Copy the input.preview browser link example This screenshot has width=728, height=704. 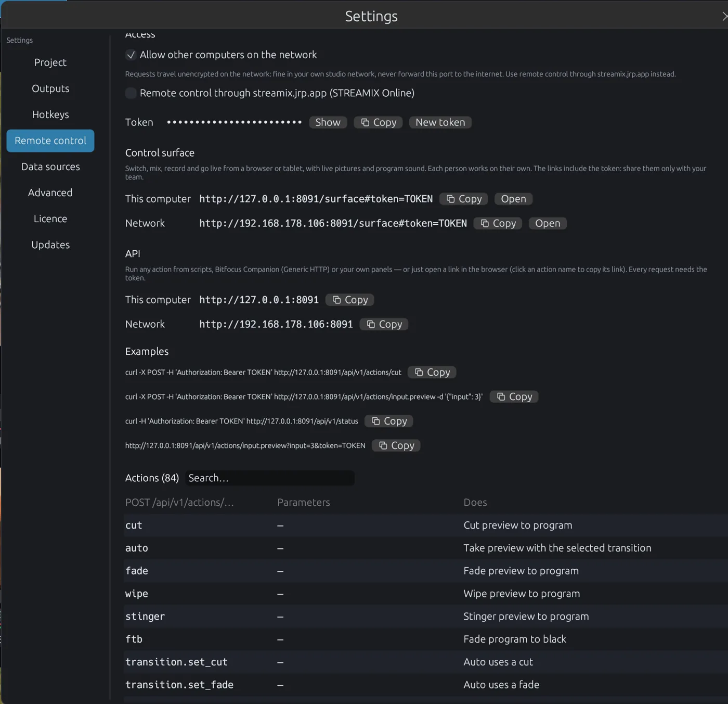click(x=396, y=445)
